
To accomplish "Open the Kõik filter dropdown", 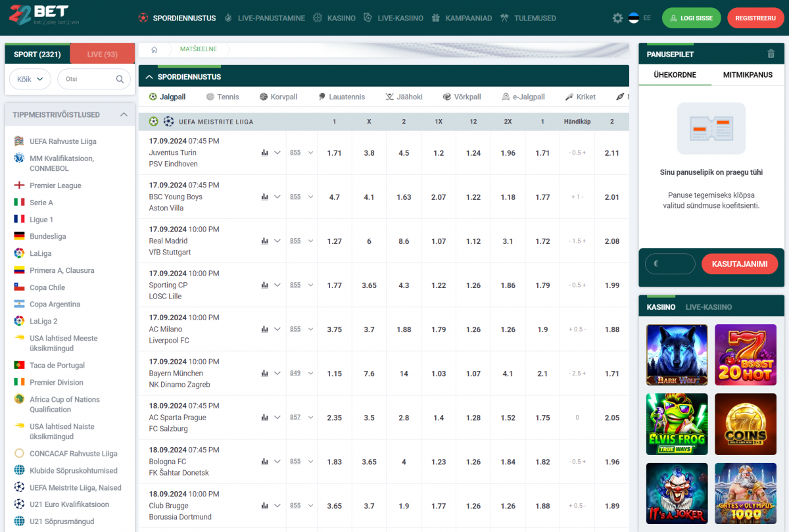I will point(30,79).
